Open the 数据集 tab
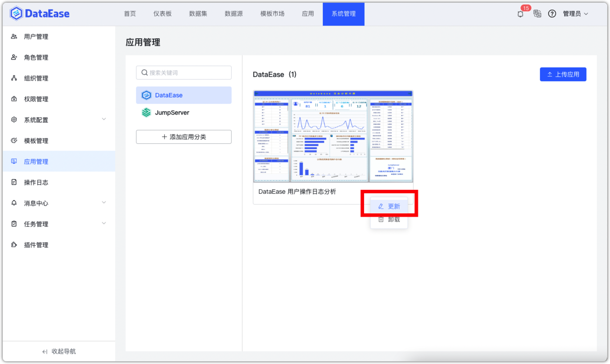The image size is (610, 364). pyautogui.click(x=198, y=14)
